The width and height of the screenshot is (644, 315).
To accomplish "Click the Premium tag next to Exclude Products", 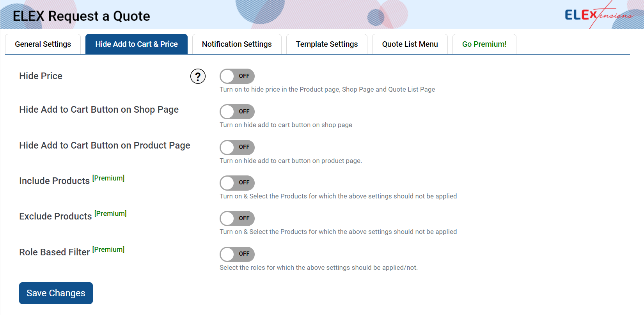I will click(x=111, y=214).
